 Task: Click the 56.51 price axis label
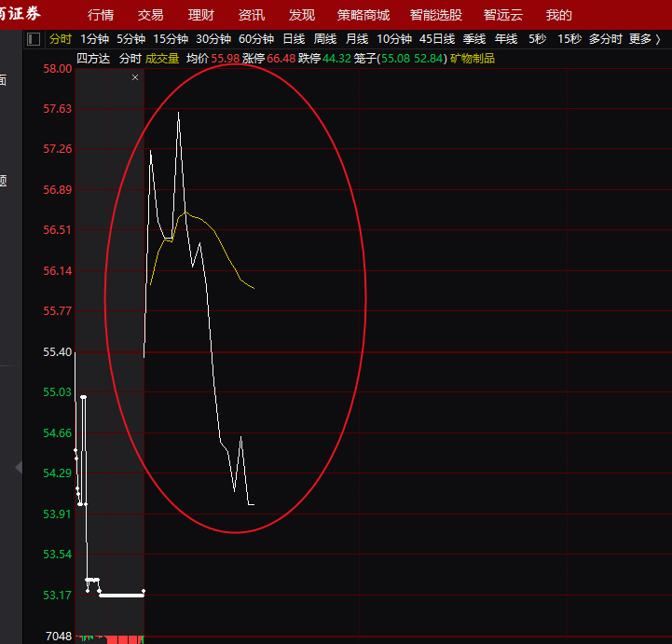[x=58, y=230]
